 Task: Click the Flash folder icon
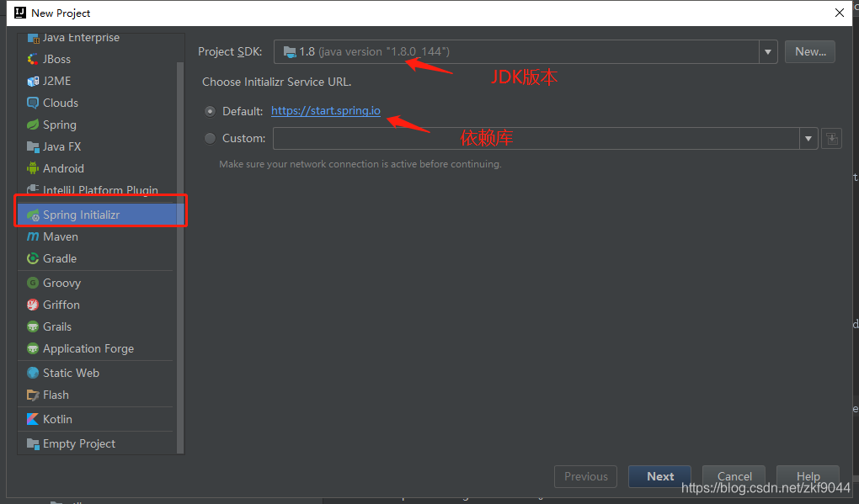tap(33, 395)
